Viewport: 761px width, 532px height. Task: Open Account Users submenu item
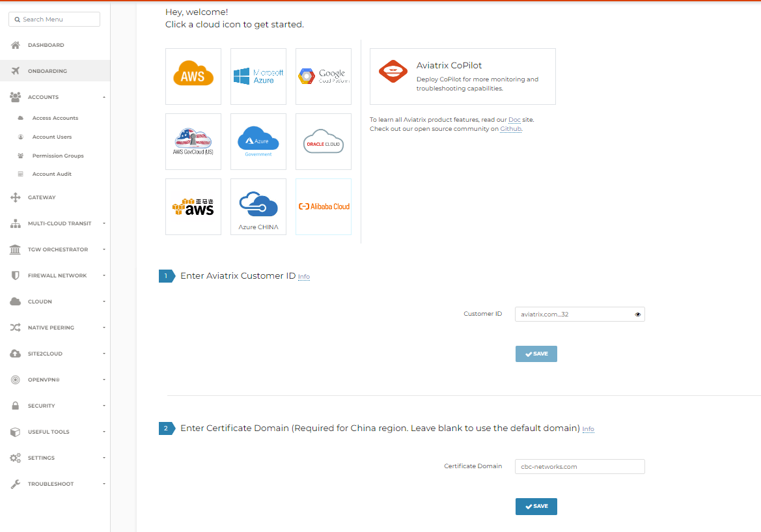[52, 137]
